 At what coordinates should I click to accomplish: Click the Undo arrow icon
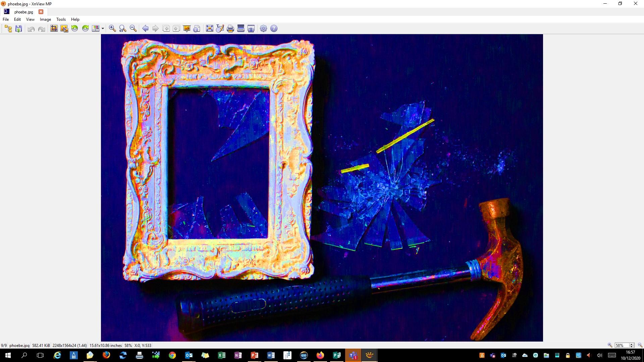31,28
